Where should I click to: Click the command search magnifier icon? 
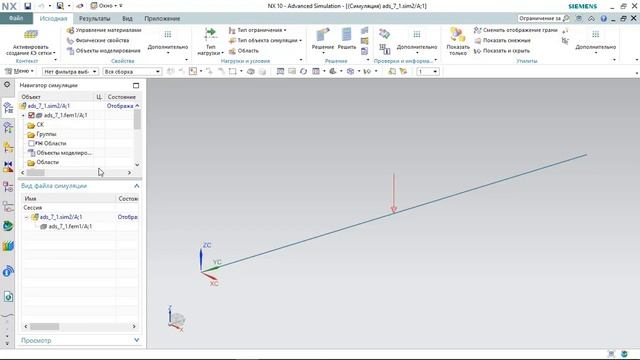click(x=566, y=18)
